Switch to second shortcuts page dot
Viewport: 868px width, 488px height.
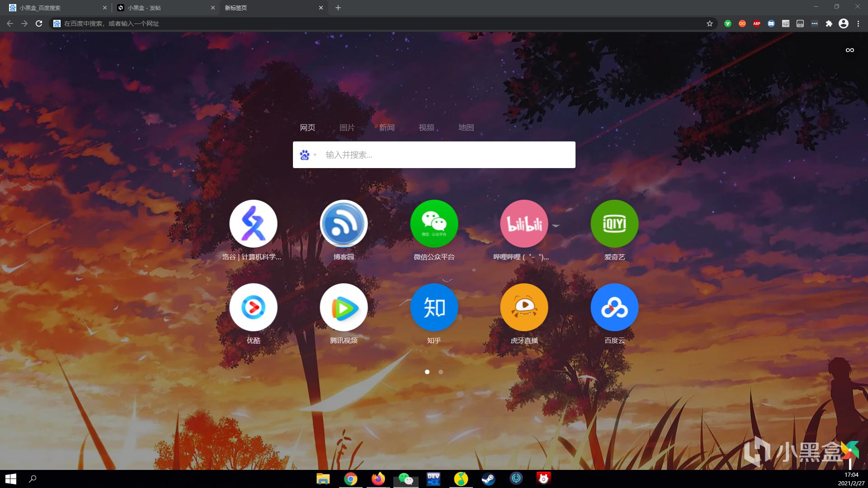click(x=441, y=372)
